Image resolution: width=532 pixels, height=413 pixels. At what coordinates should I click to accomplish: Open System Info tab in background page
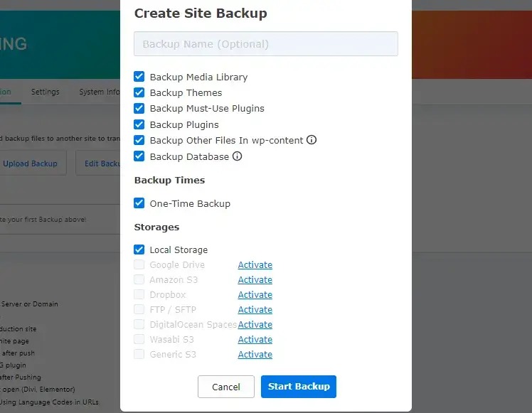[x=100, y=92]
